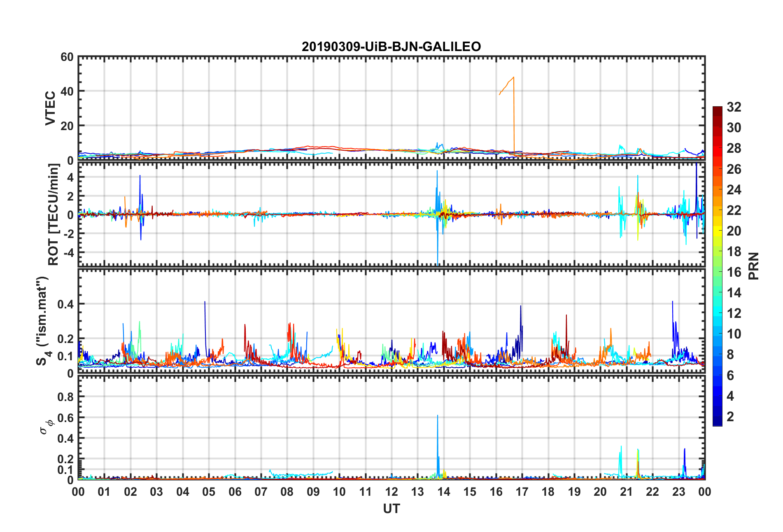Select ROT axis tick label -2
The width and height of the screenshot is (783, 532).
pyautogui.click(x=68, y=233)
